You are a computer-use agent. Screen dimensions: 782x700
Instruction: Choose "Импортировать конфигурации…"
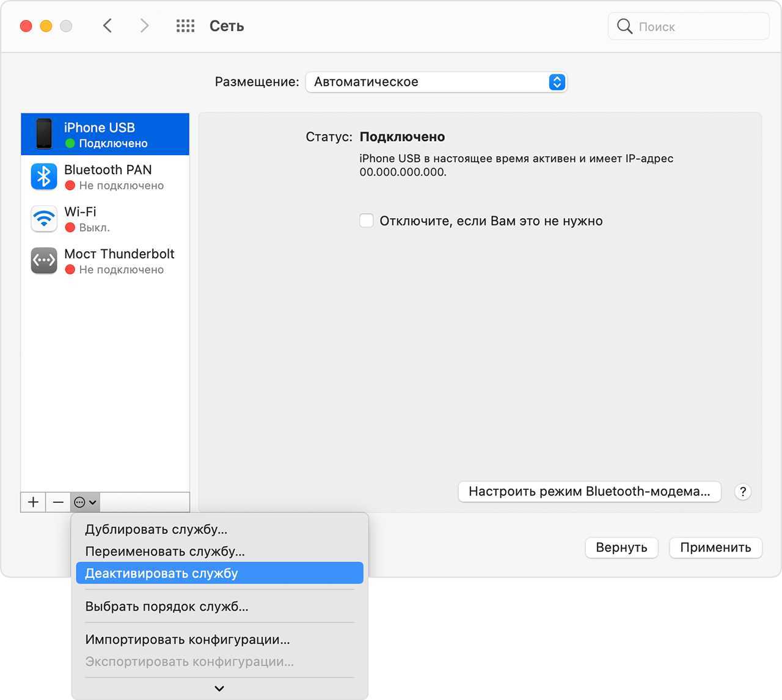click(220, 640)
